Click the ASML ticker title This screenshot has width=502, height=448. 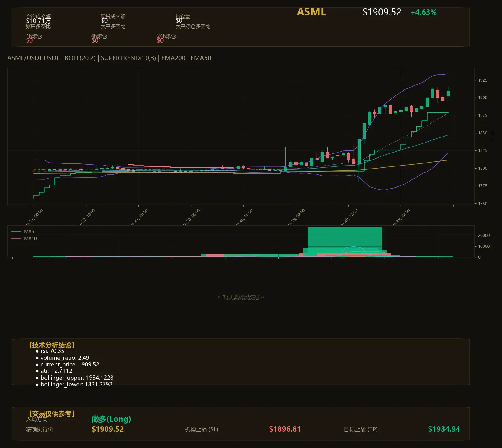(311, 12)
